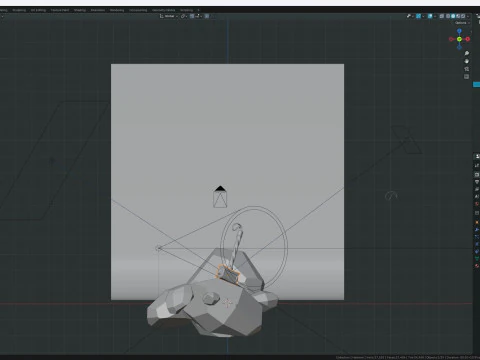Add a new workspace with the plus button
Viewport: 480px width, 360px height.
point(198,10)
